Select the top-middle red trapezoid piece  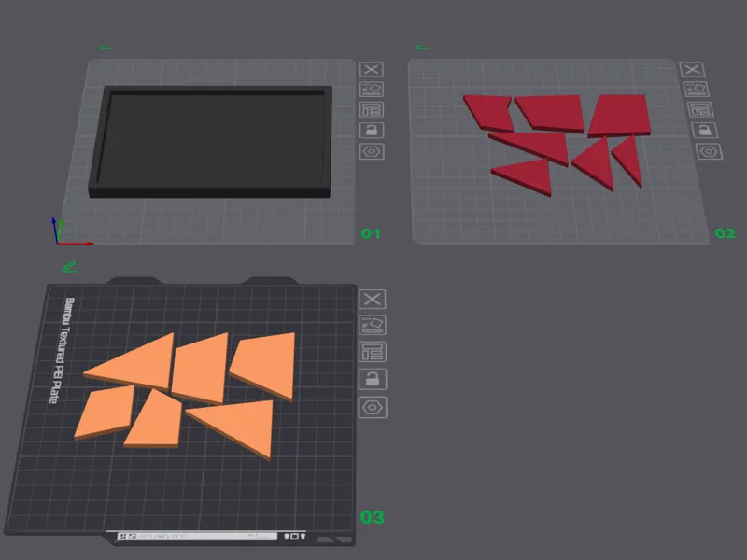554,112
